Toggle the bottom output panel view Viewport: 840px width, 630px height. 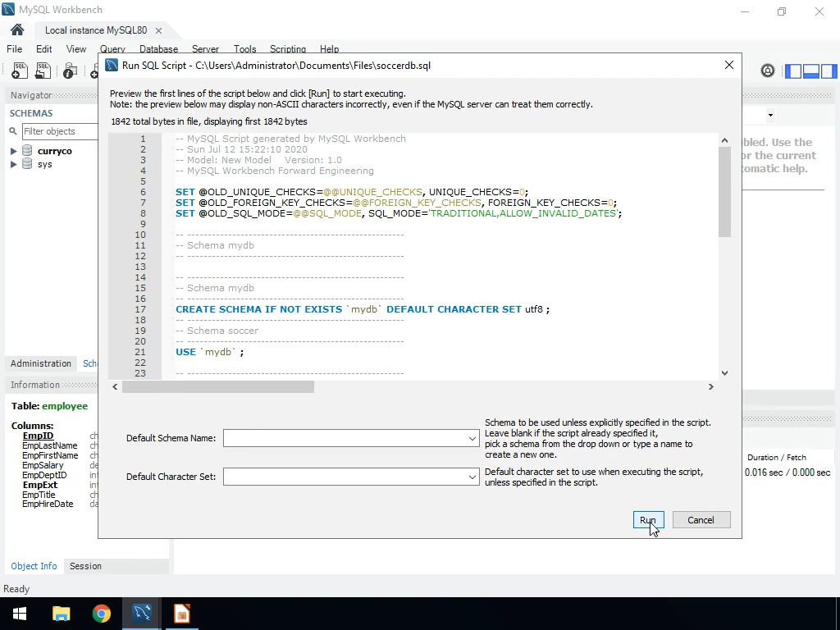coord(811,71)
